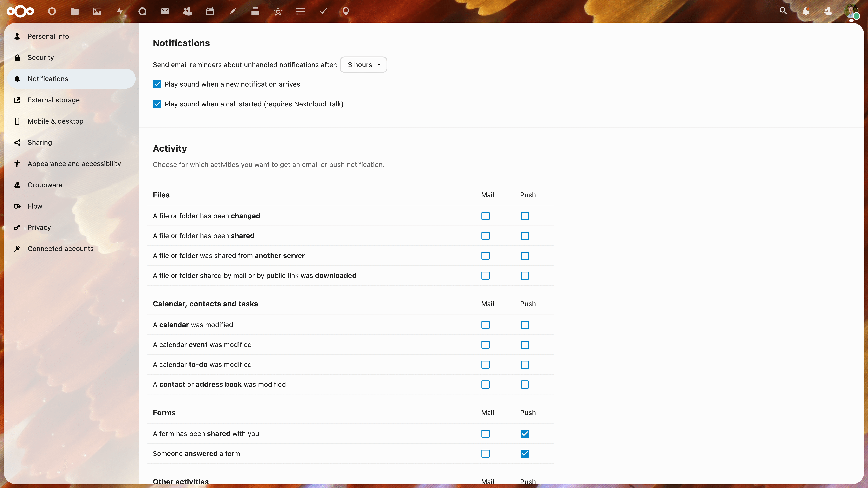Open the Photos app icon
Screen dimensions: 868x488
(x=97, y=11)
